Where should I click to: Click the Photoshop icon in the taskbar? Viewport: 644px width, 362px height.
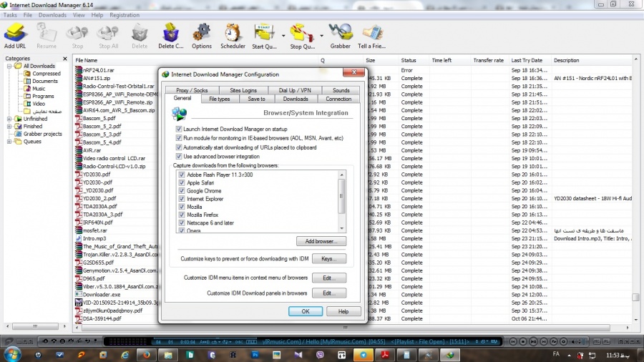pyautogui.click(x=255, y=355)
